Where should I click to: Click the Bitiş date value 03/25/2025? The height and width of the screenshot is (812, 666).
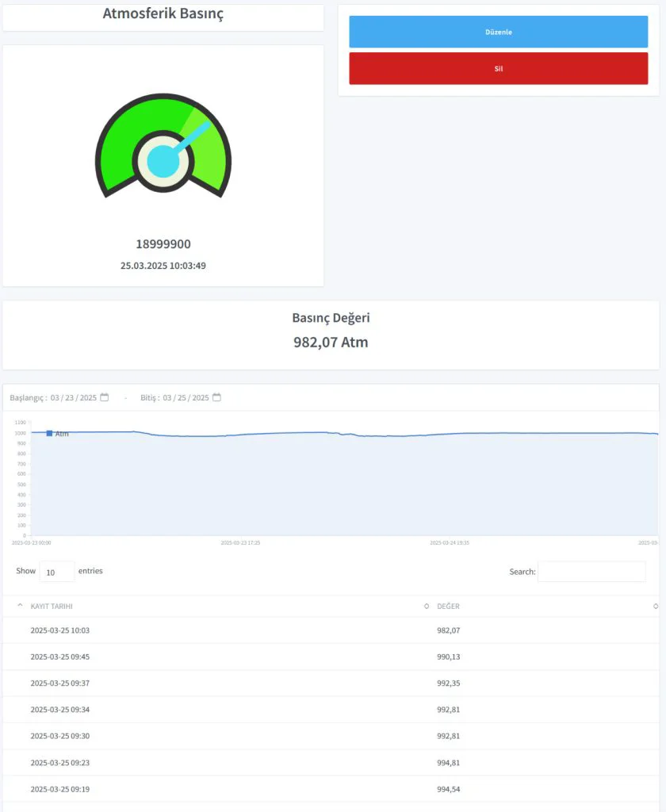pyautogui.click(x=186, y=397)
